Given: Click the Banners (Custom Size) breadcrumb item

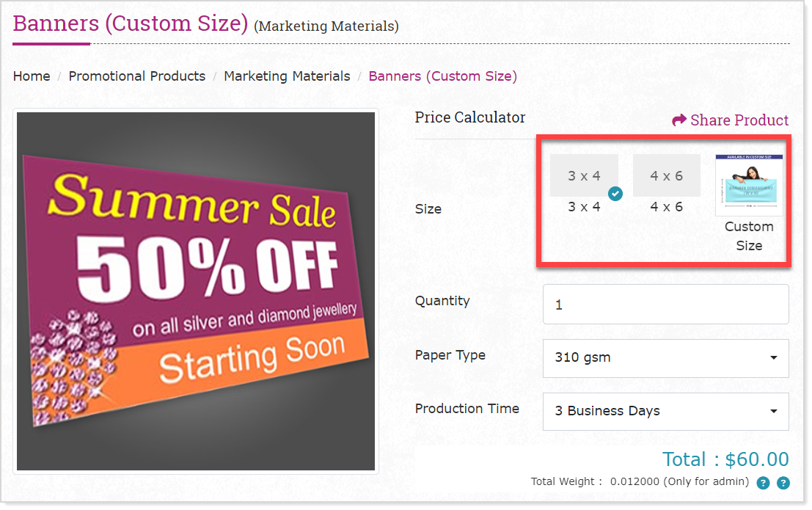Looking at the screenshot, I should click(x=442, y=76).
